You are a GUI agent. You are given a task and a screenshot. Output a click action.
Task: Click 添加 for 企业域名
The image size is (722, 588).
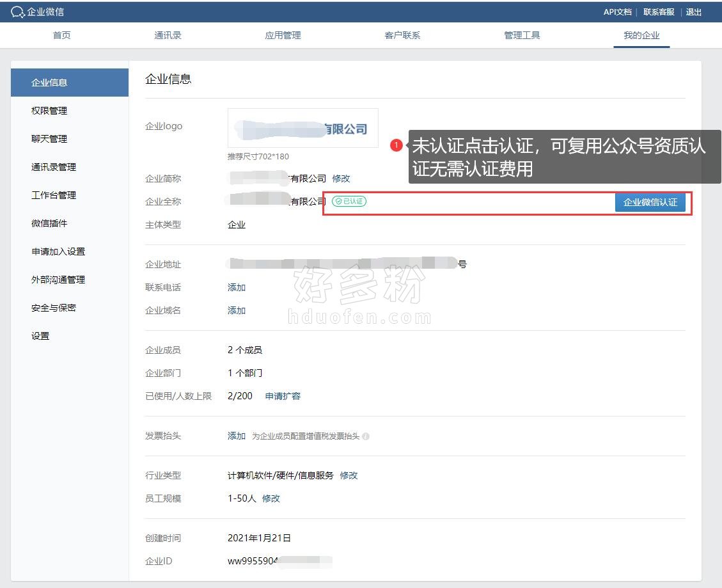(x=236, y=310)
